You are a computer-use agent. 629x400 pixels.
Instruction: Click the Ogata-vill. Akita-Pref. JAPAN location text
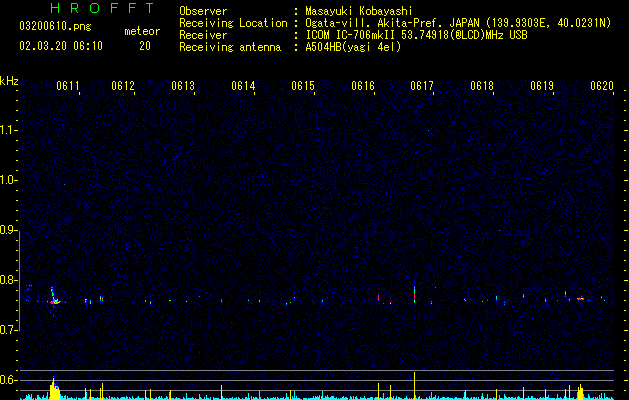coord(458,23)
